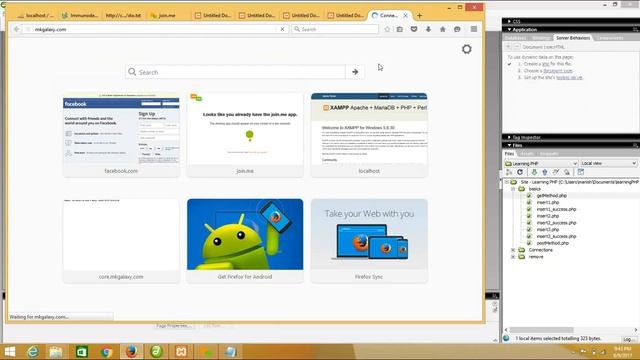Open the Local view dropdown
The width and height of the screenshot is (640, 360).
[609, 163]
